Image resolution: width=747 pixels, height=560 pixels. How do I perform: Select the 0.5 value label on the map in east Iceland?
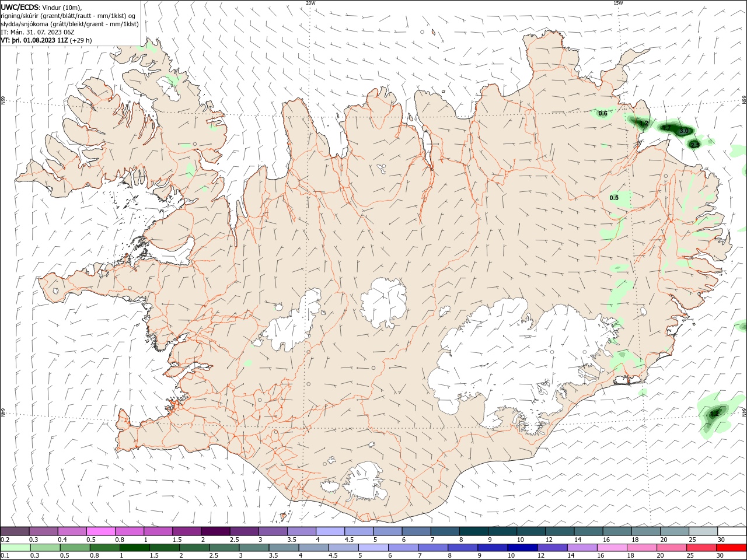click(x=614, y=198)
